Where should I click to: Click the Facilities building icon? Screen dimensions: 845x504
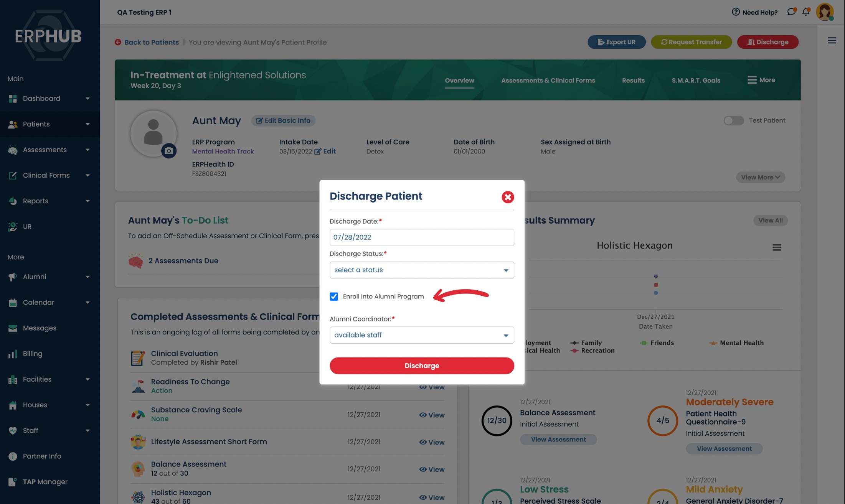click(13, 379)
